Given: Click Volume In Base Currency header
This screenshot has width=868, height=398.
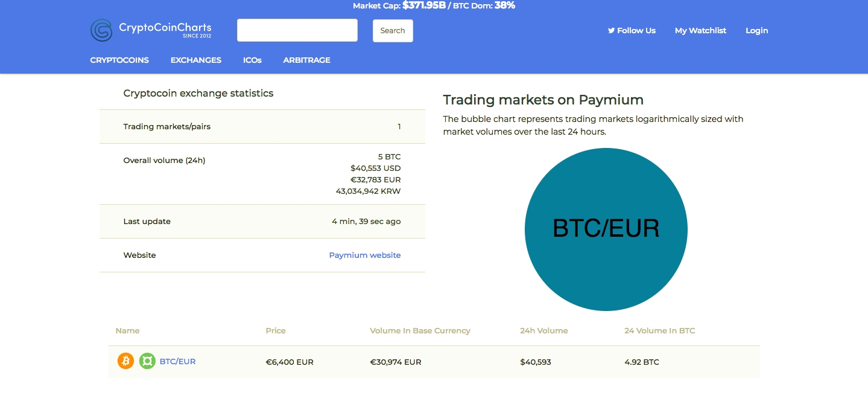Looking at the screenshot, I should [420, 330].
